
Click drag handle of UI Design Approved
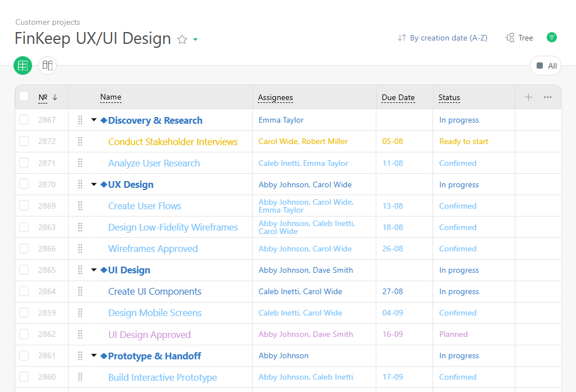point(80,334)
